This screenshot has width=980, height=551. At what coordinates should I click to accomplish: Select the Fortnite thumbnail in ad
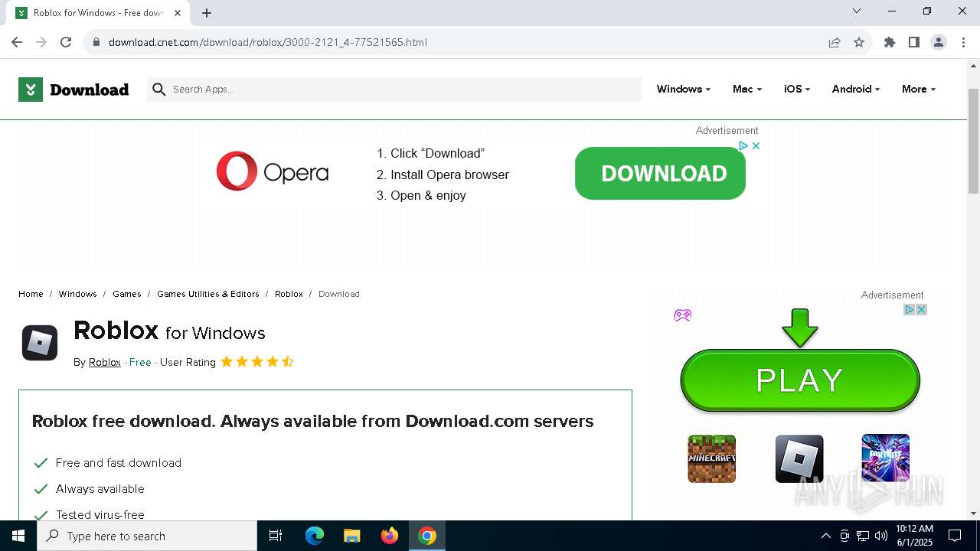tap(886, 458)
